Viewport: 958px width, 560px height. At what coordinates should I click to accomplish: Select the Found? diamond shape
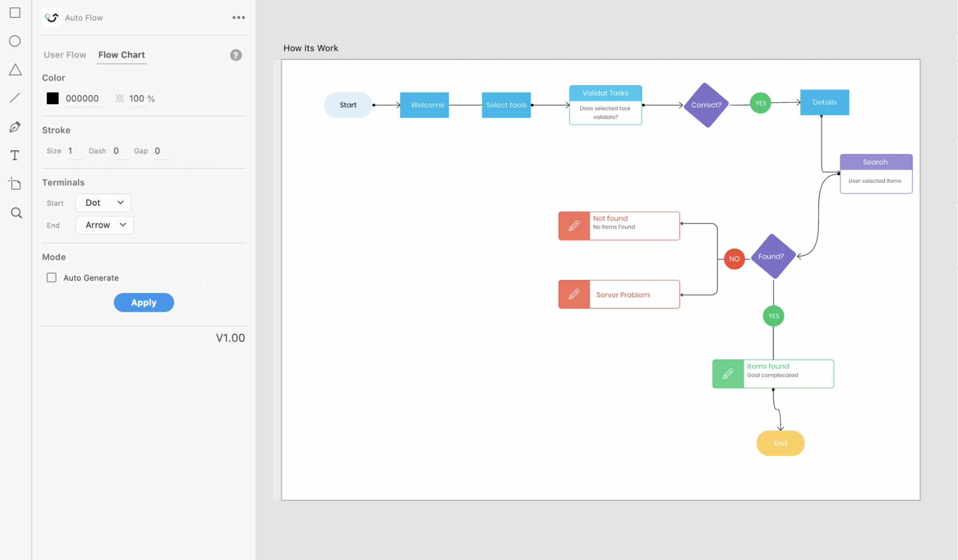773,256
